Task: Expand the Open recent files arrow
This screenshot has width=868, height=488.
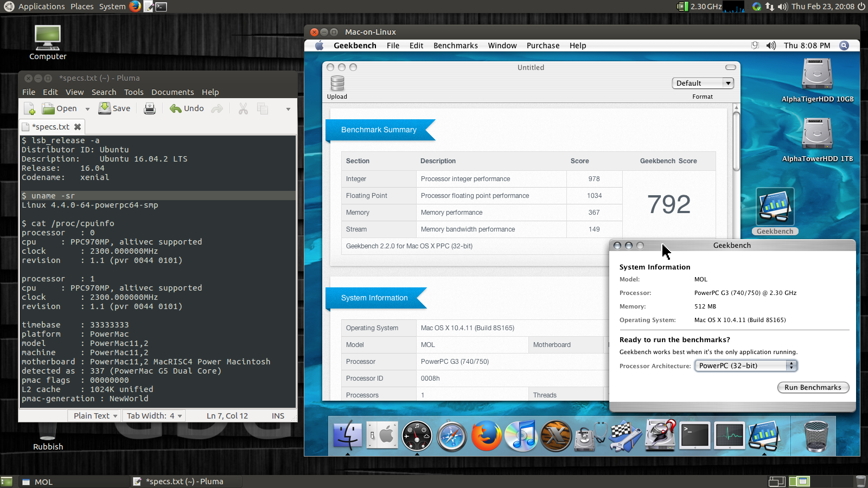Action: 87,109
